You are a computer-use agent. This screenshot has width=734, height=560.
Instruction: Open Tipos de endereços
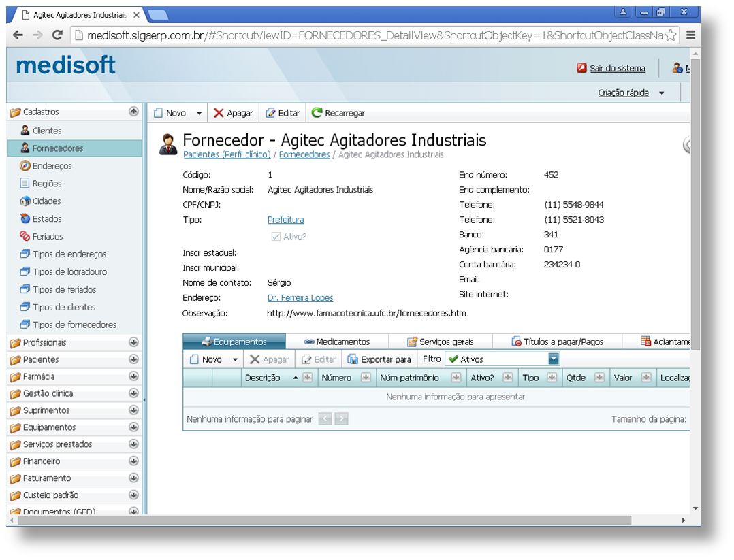64,254
